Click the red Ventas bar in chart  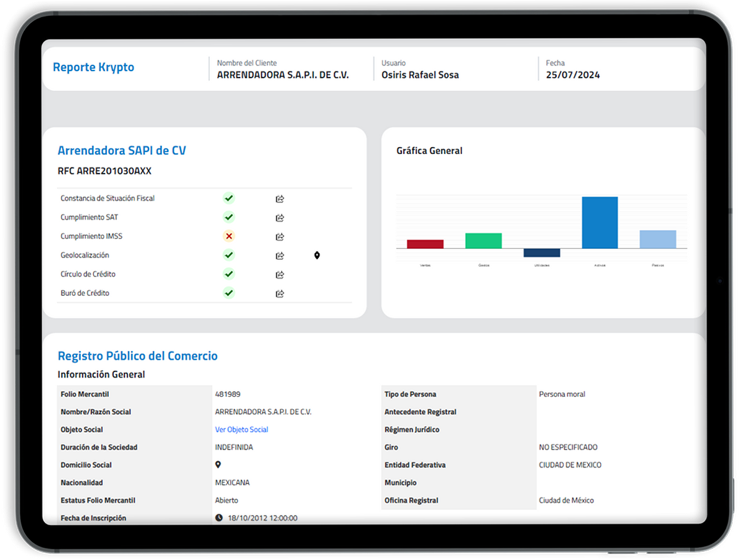click(x=425, y=244)
